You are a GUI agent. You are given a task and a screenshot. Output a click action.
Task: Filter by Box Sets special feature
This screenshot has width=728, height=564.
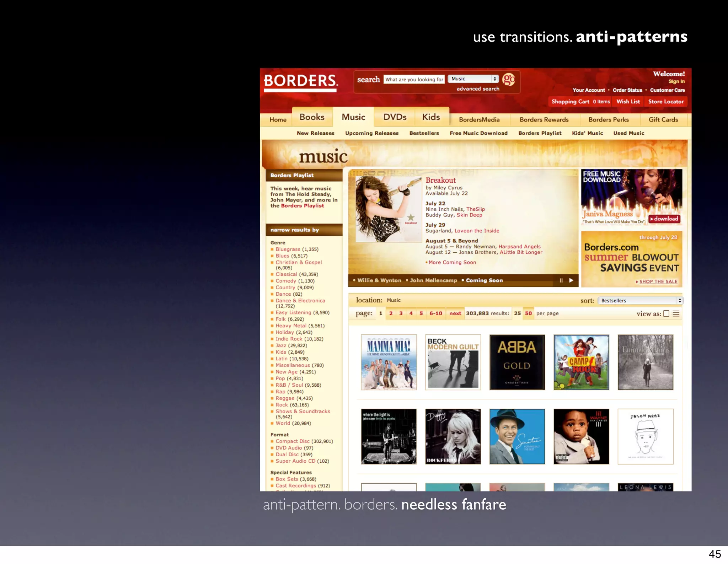[287, 479]
